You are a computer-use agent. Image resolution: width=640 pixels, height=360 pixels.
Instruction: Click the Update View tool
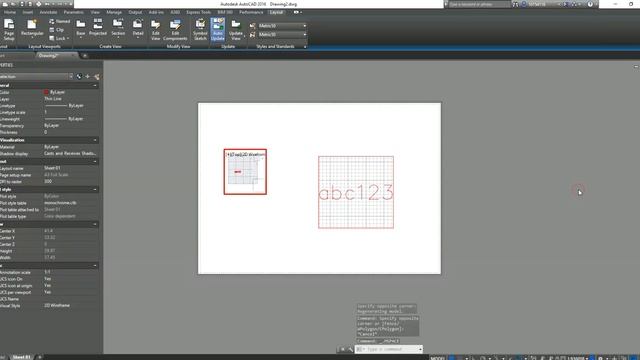pos(236,29)
